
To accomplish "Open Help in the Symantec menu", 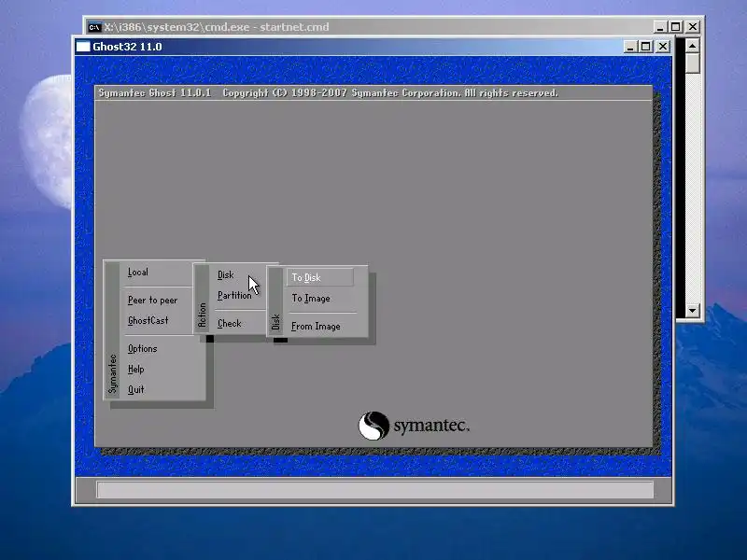I will click(135, 369).
